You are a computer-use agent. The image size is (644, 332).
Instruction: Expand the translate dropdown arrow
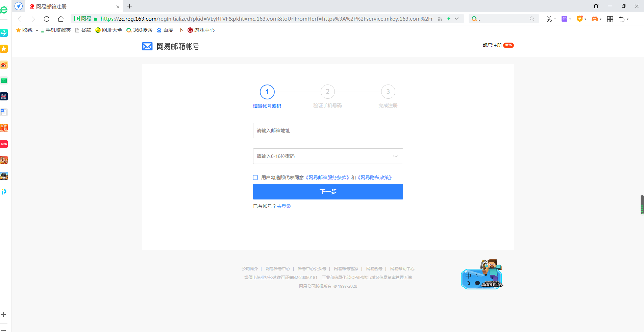pos(570,19)
